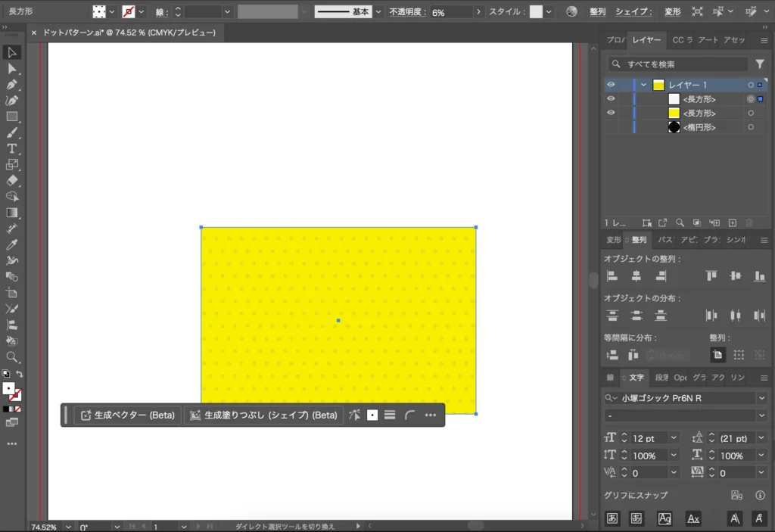Select the Type tool
775x532 pixels.
click(x=11, y=148)
